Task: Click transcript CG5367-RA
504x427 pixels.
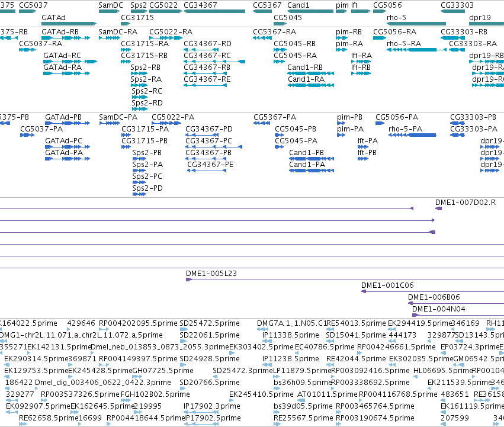Action: click(x=262, y=38)
